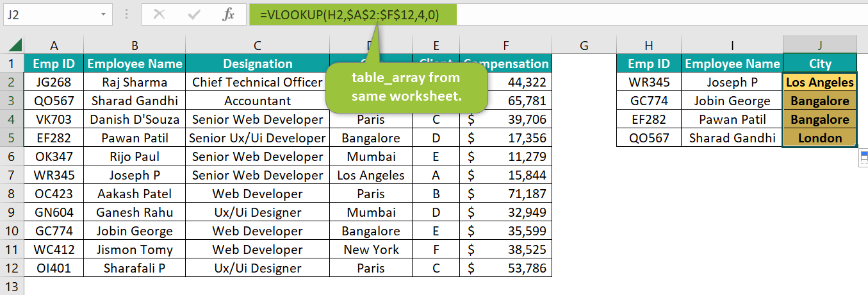The image size is (868, 295).
Task: Click the Accountant cell
Action: (x=258, y=101)
